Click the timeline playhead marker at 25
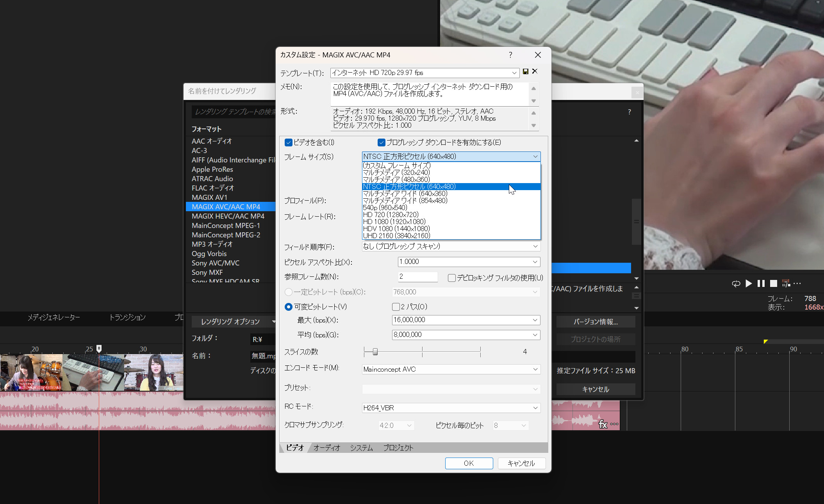This screenshot has width=824, height=504. [x=99, y=349]
